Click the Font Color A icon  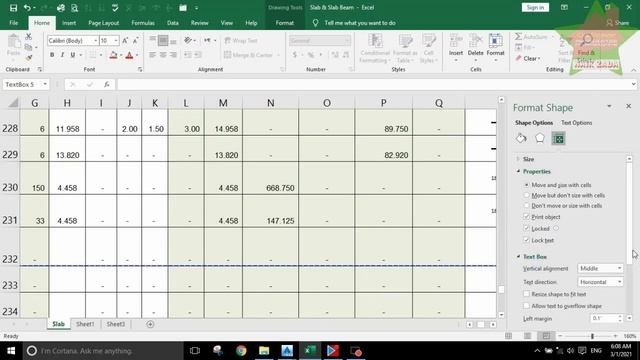pos(129,55)
